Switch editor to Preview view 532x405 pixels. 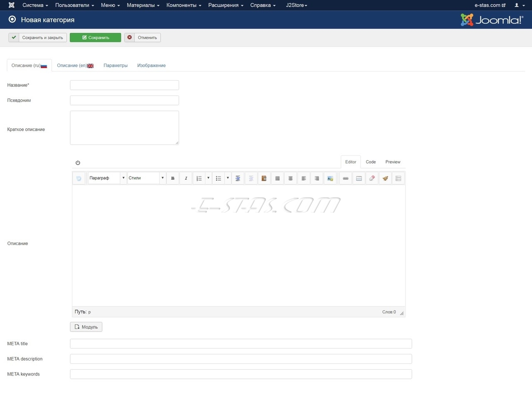(x=393, y=162)
